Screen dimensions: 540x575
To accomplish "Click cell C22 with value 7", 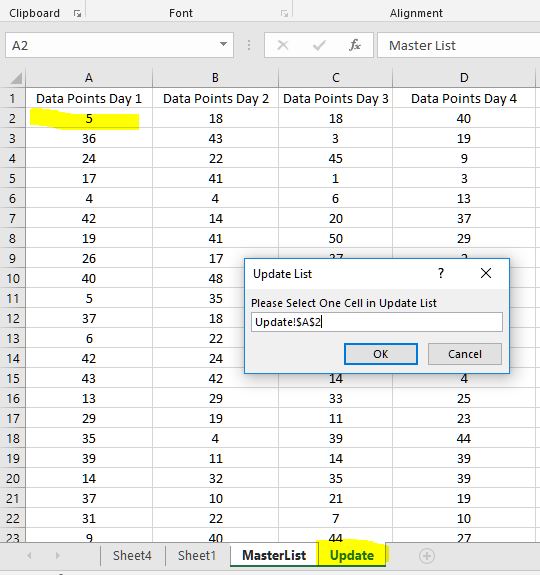I will click(335, 518).
